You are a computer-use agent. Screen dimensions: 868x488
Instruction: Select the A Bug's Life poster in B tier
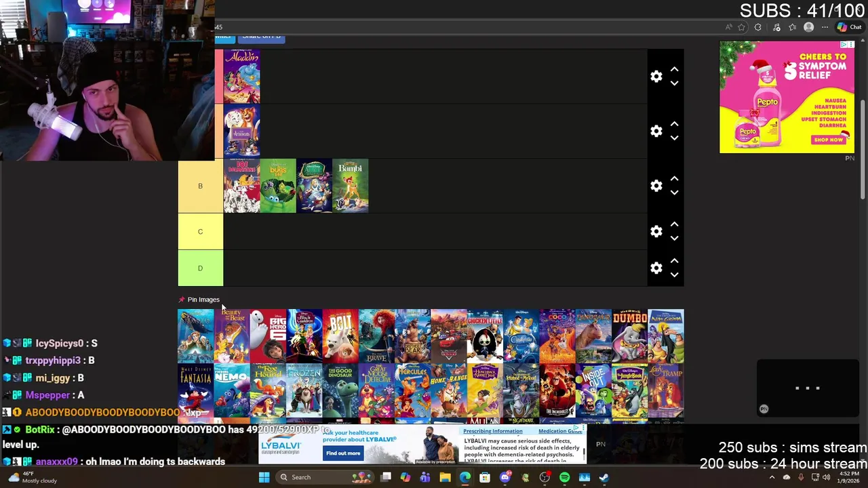278,186
